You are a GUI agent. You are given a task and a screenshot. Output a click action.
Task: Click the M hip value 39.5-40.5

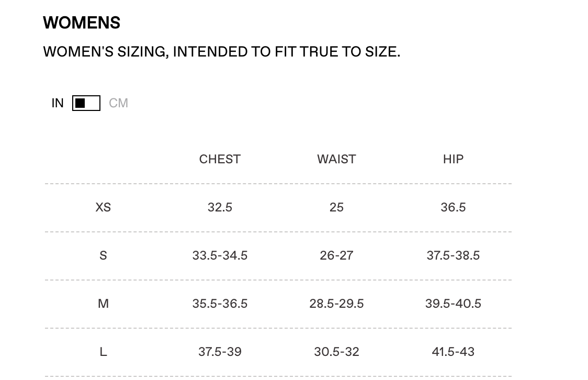coord(453,304)
